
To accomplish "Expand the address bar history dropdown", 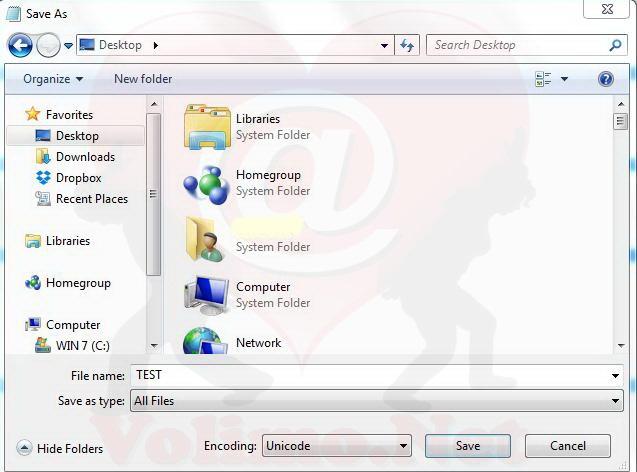I will pyautogui.click(x=385, y=45).
